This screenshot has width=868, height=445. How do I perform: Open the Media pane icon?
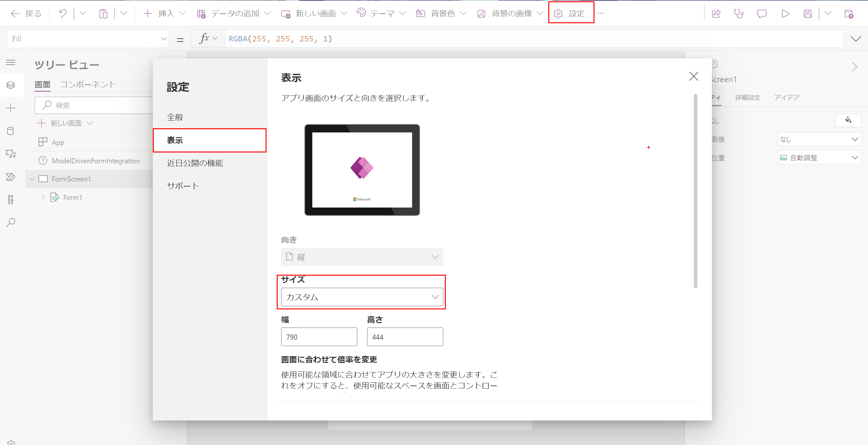(11, 154)
